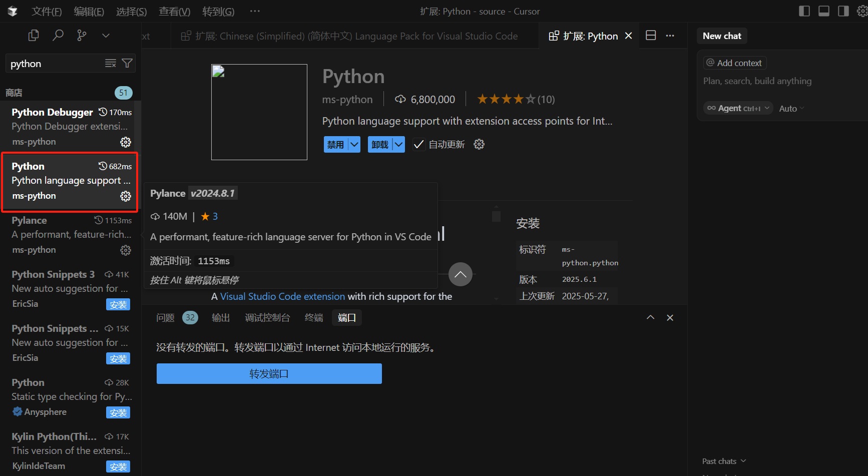Select Python Snippets 3 extension row
This screenshot has height=476, width=868.
[x=71, y=289]
